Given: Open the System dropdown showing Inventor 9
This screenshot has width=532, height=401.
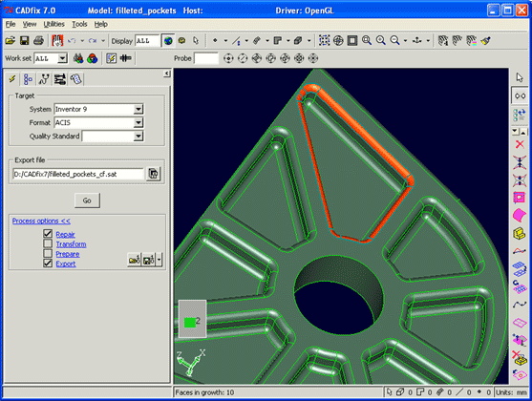Looking at the screenshot, I should 138,109.
